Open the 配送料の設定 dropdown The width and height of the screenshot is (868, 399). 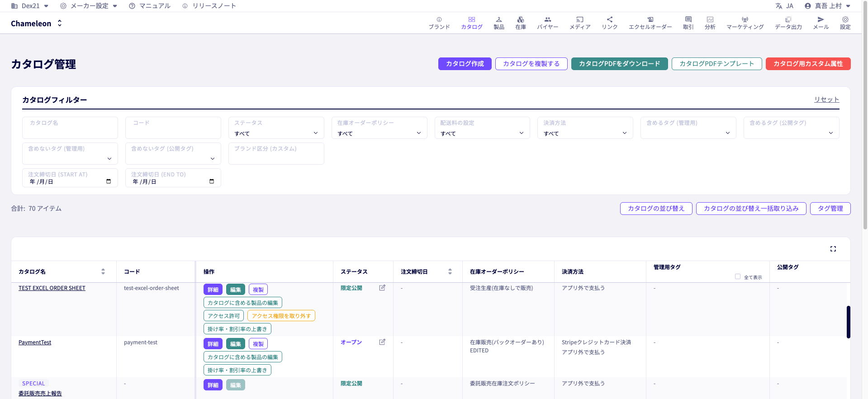[x=482, y=128]
